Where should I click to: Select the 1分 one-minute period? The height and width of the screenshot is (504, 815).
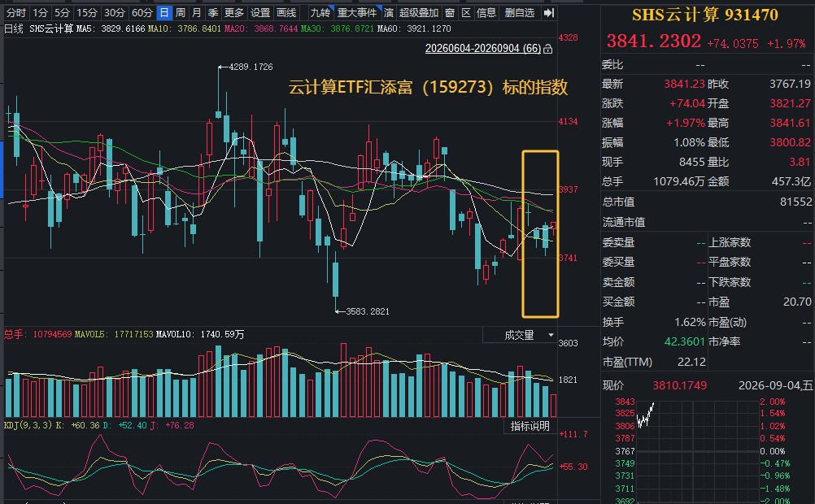pos(40,12)
